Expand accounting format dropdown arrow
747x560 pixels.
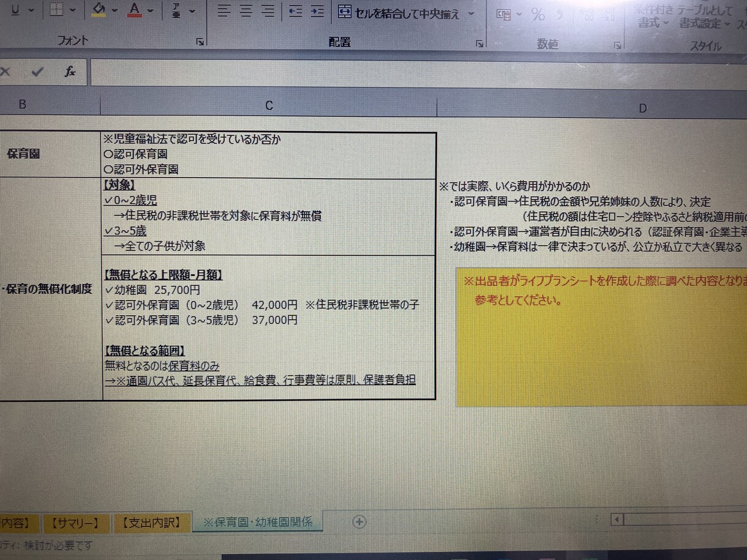(519, 15)
